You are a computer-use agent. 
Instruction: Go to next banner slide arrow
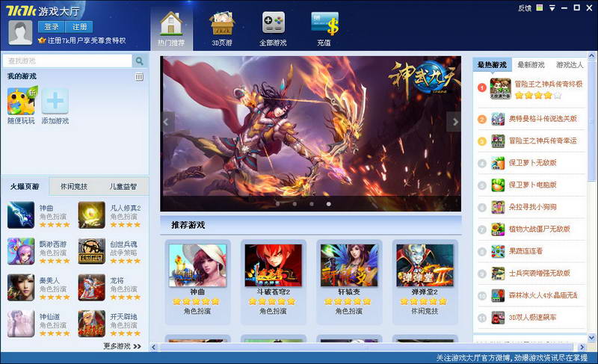(x=454, y=121)
